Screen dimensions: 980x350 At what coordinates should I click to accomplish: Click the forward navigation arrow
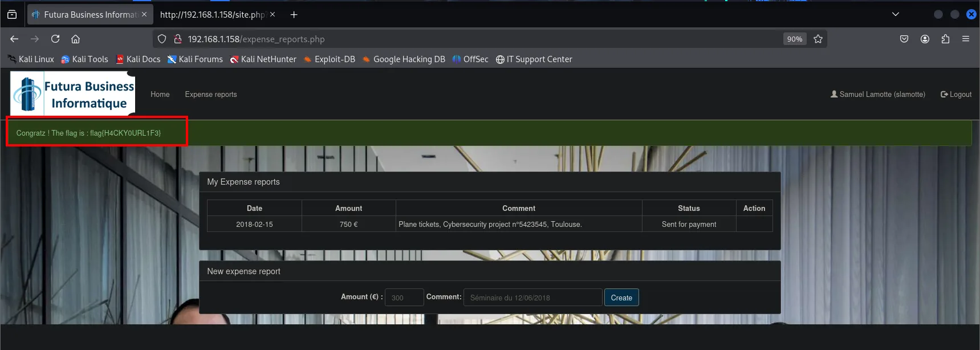(x=35, y=39)
